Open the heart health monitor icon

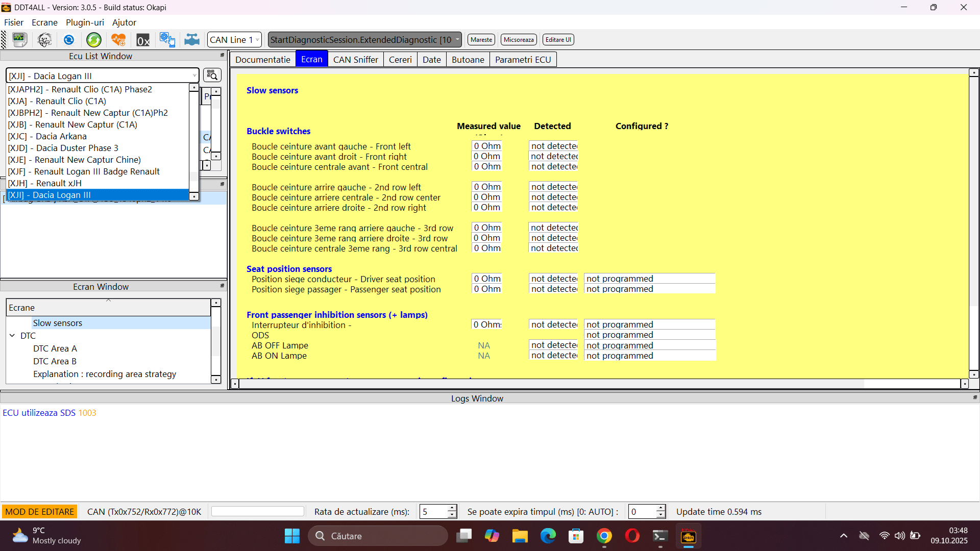(x=118, y=40)
